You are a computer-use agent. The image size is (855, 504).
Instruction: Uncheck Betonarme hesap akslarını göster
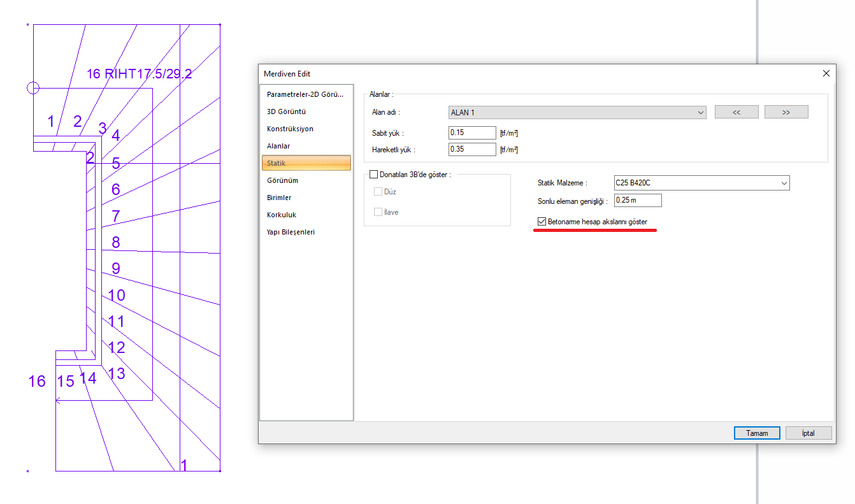tap(542, 222)
